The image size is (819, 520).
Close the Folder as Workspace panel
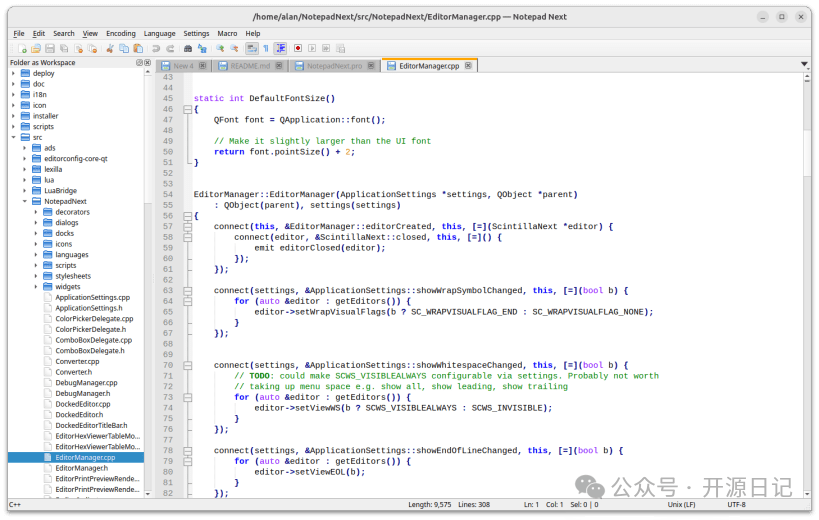[147, 63]
